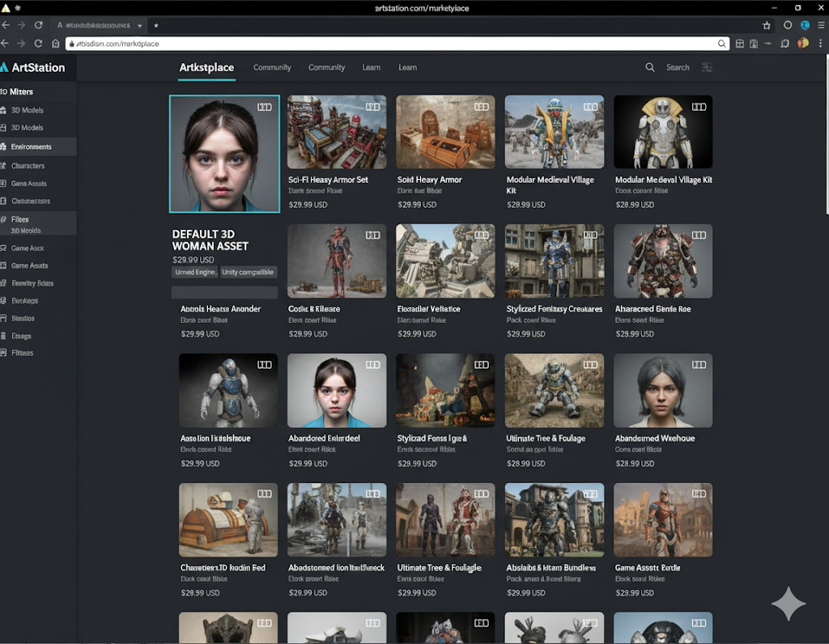Image resolution: width=829 pixels, height=644 pixels.
Task: Select the Characters category icon in the sidebar
Action: tap(5, 166)
